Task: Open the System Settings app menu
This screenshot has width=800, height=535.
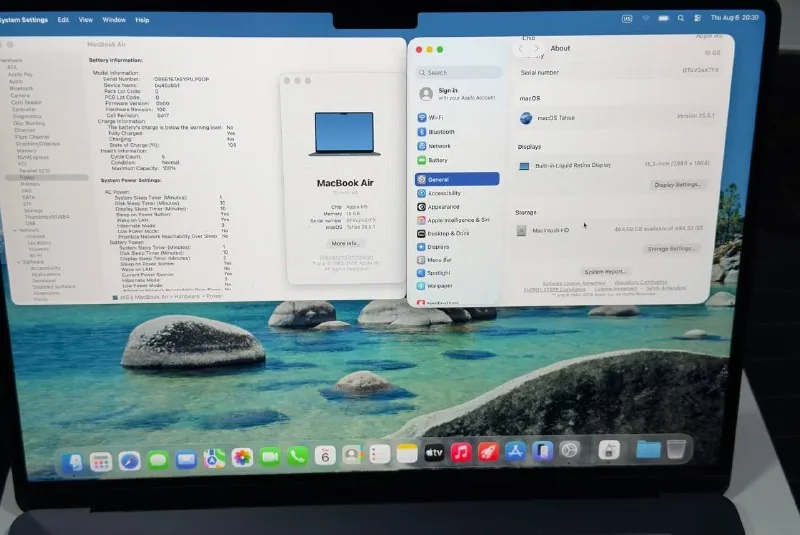Action: pyautogui.click(x=23, y=20)
